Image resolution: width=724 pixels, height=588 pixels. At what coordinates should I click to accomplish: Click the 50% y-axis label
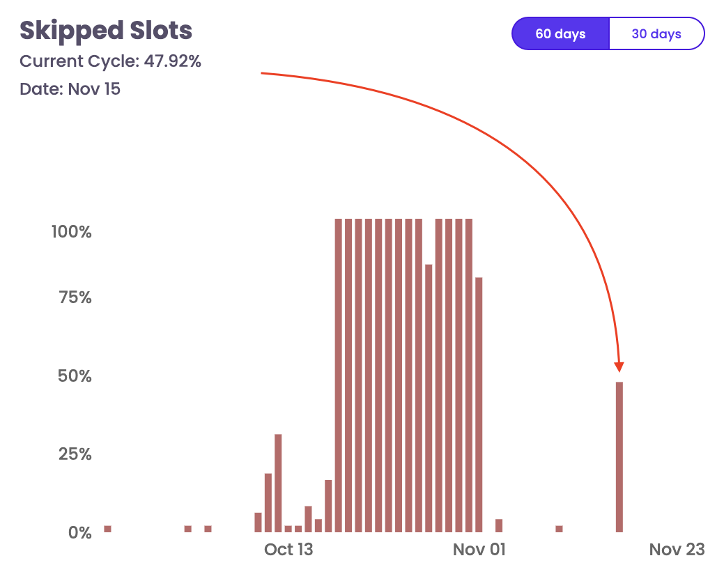click(x=73, y=376)
